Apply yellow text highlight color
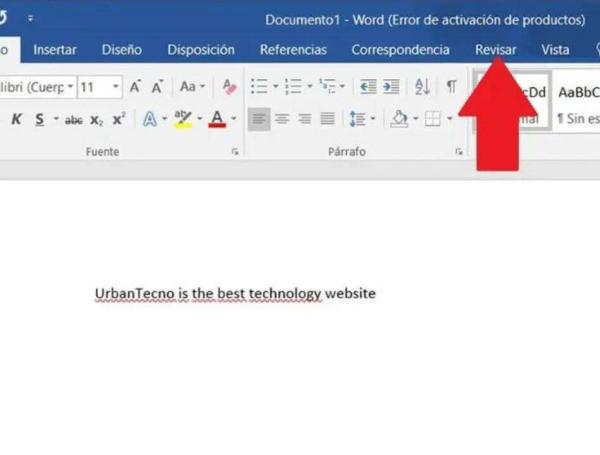600x455 pixels. point(183,119)
